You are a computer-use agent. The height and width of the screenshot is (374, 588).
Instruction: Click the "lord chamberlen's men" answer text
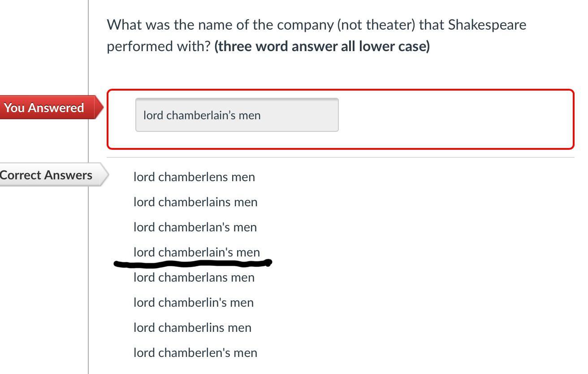pyautogui.click(x=195, y=352)
